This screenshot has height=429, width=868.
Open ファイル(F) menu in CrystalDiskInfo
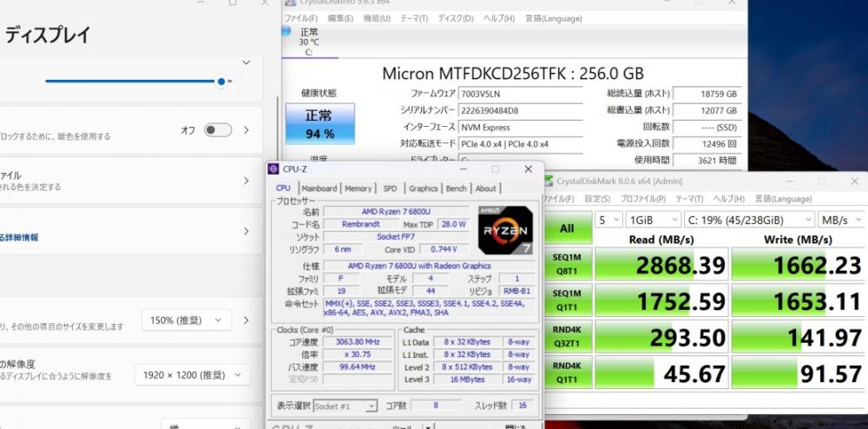pos(301,18)
